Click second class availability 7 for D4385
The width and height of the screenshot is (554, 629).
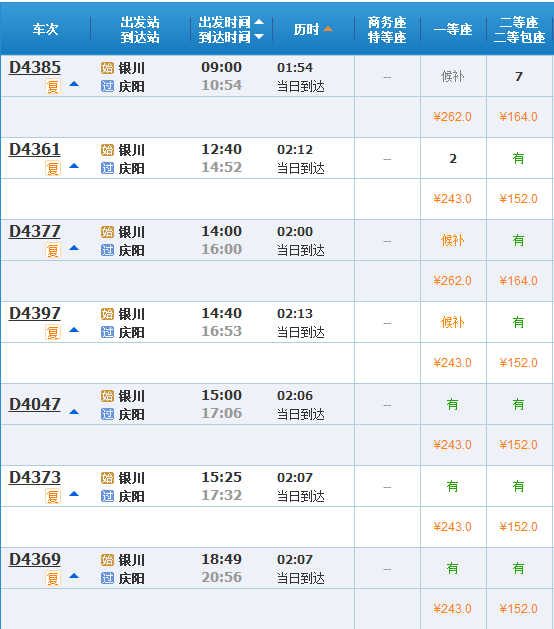pos(519,76)
